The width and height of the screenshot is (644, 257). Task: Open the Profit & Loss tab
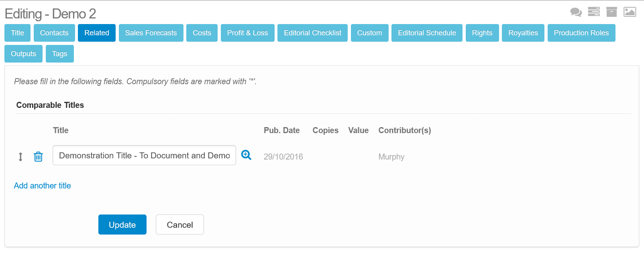coord(247,33)
